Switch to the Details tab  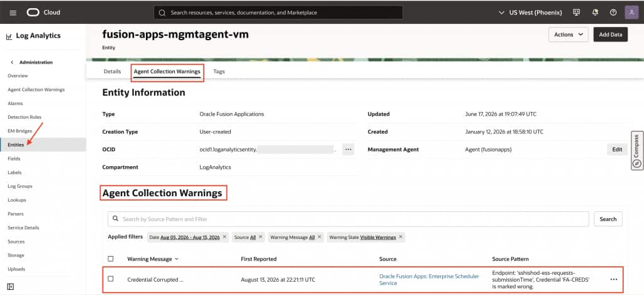(112, 72)
